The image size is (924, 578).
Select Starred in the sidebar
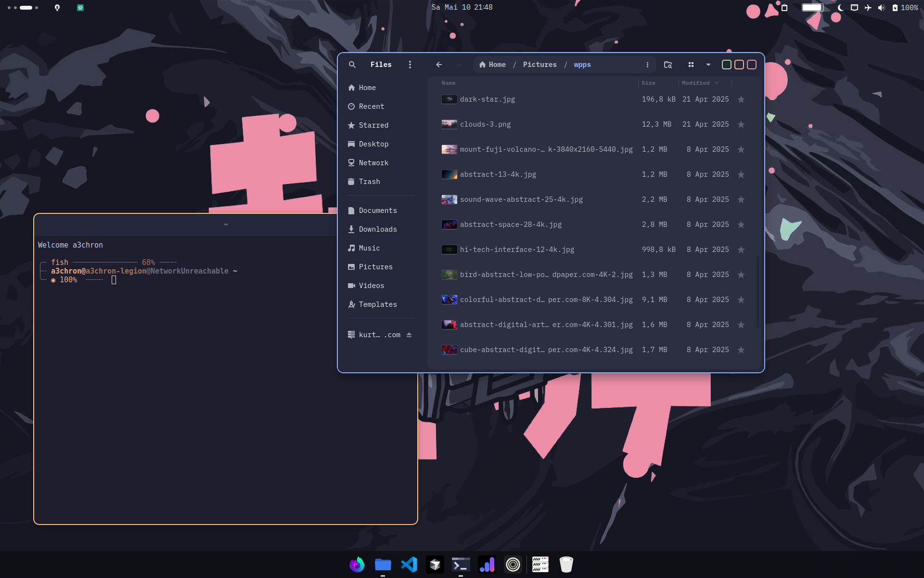click(373, 125)
